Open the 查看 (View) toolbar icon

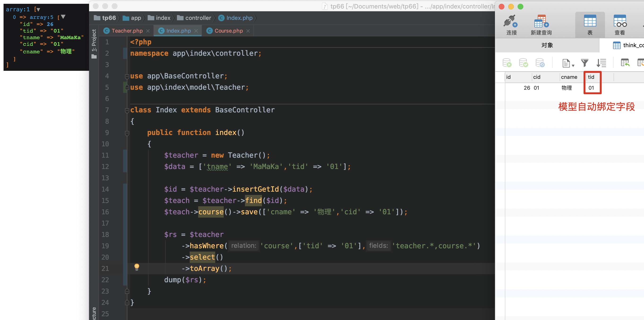click(619, 25)
